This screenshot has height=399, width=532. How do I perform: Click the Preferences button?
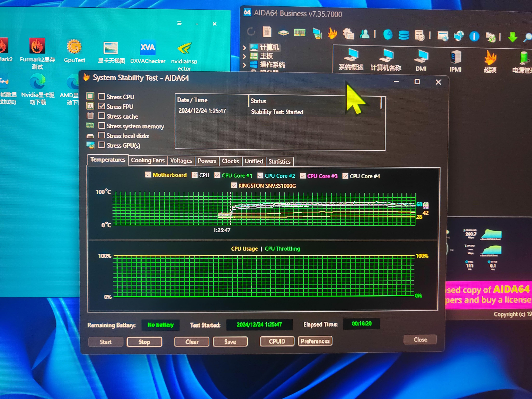pyautogui.click(x=315, y=341)
